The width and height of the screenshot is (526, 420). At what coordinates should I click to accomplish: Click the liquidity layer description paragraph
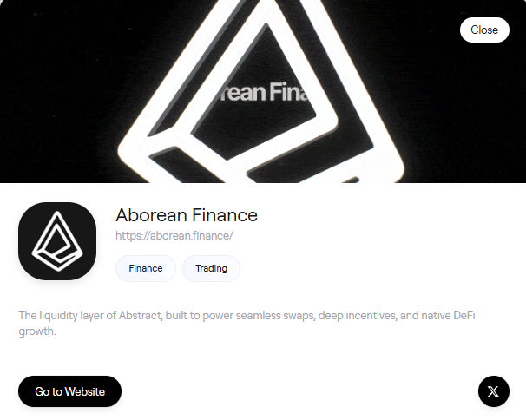(x=247, y=323)
